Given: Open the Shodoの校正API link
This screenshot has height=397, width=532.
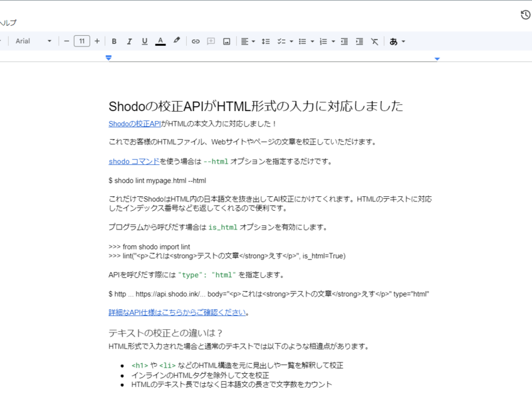Looking at the screenshot, I should (135, 124).
